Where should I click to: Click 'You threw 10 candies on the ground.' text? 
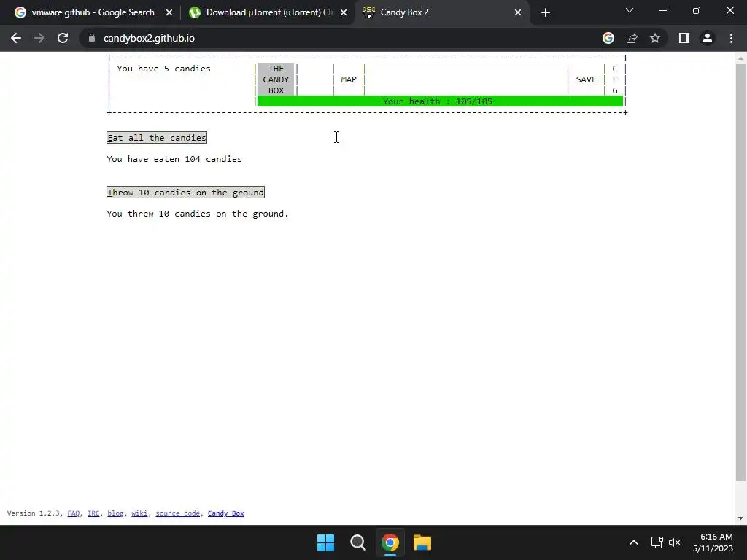[x=198, y=214]
